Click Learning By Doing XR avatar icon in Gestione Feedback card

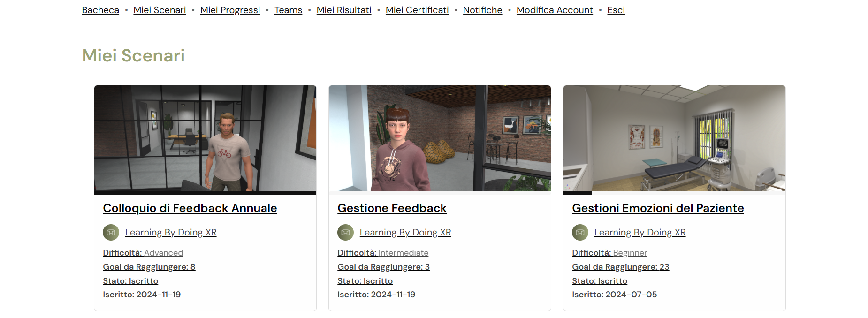345,233
